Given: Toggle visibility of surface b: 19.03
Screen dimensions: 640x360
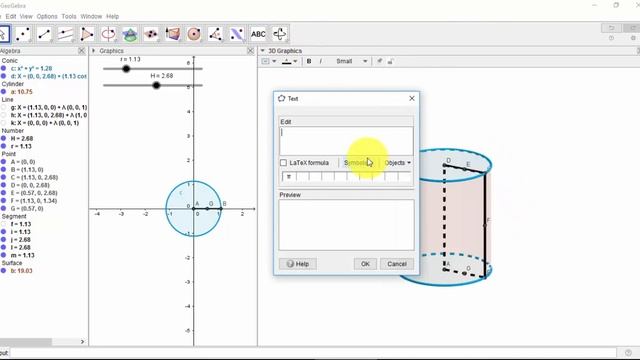Looking at the screenshot, I should coord(4,271).
